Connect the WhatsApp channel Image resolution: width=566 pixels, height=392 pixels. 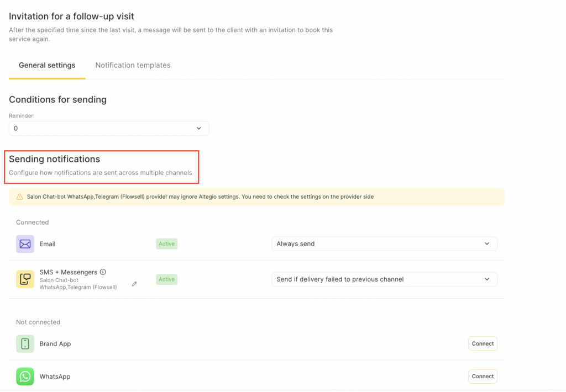tap(483, 377)
